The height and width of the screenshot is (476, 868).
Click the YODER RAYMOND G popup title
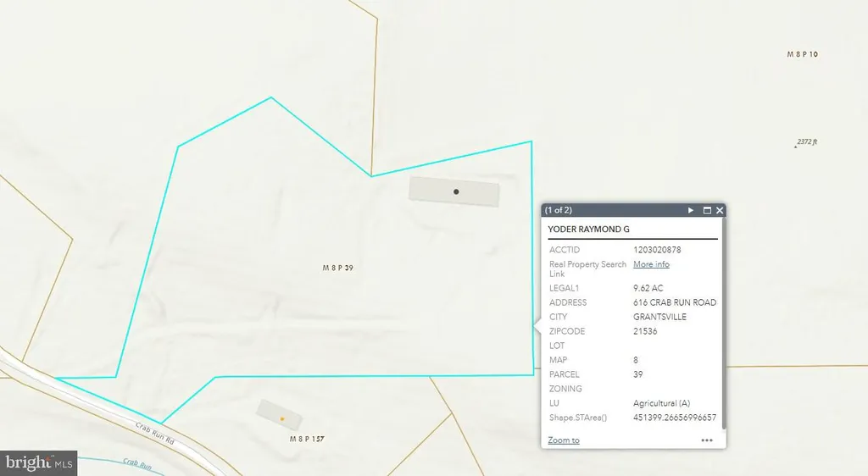[589, 230]
